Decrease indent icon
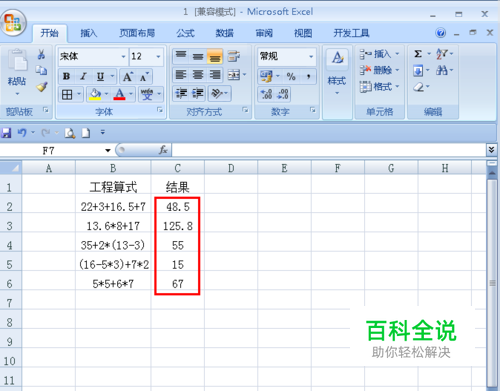Viewport: 500px width, 391px height. click(181, 93)
